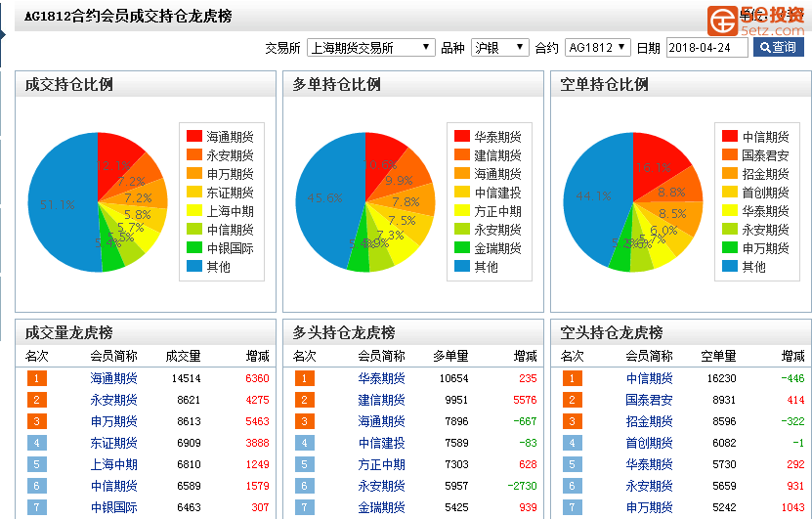The image size is (812, 519).
Task: Click 永安期货 swatch in 成交持仓比例 legend
Action: click(x=194, y=154)
